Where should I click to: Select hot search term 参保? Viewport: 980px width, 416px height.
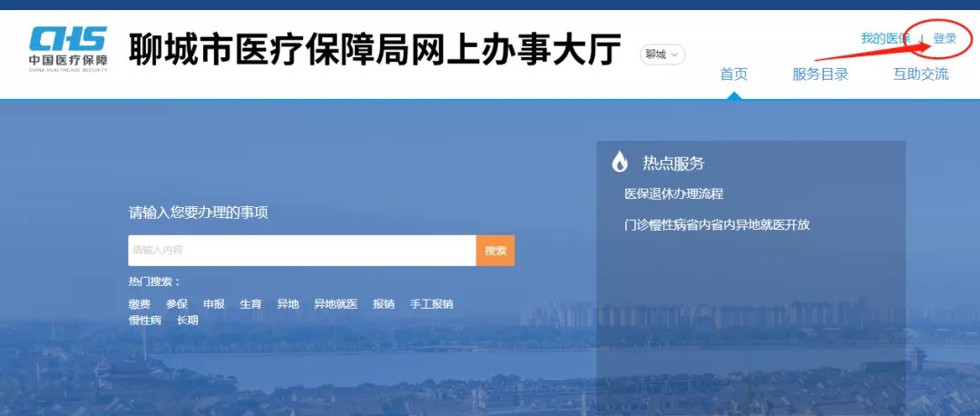tap(176, 304)
